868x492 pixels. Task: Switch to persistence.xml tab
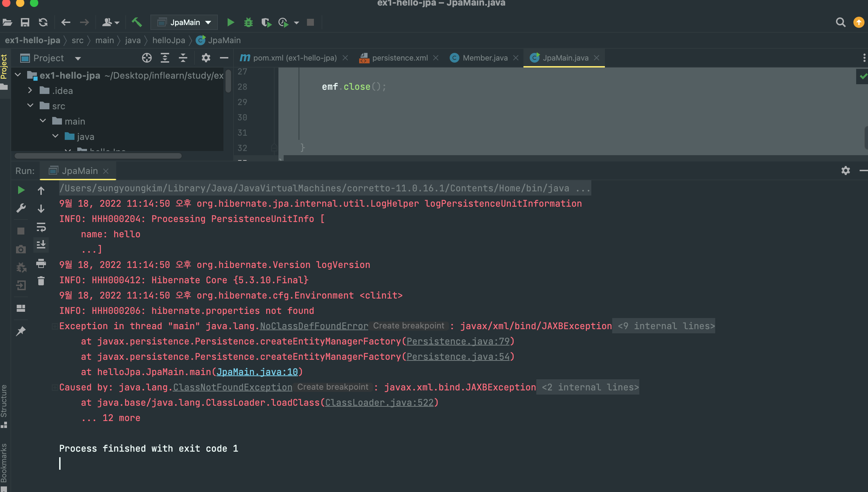click(x=400, y=58)
